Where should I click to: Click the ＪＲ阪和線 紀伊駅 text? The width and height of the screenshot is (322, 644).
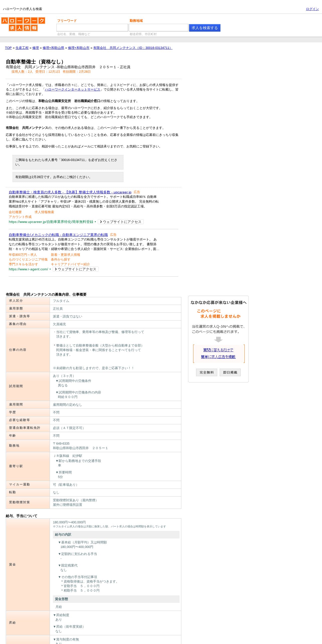(x=67, y=456)
